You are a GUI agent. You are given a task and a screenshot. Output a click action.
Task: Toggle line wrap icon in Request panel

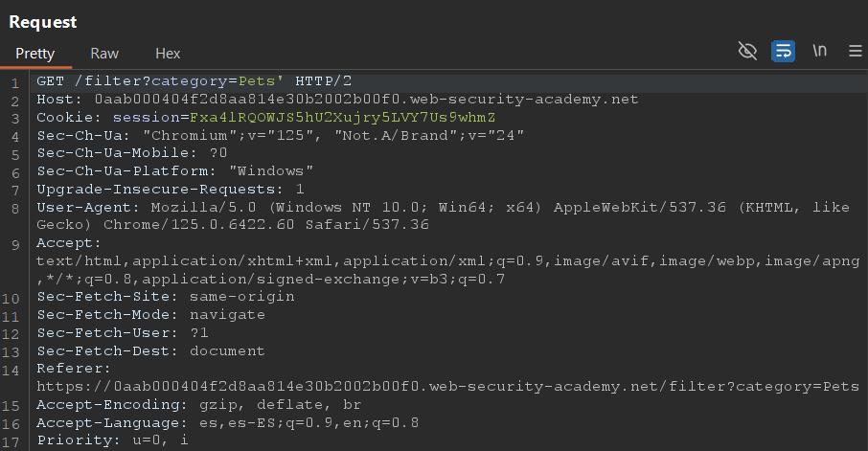pyautogui.click(x=783, y=52)
